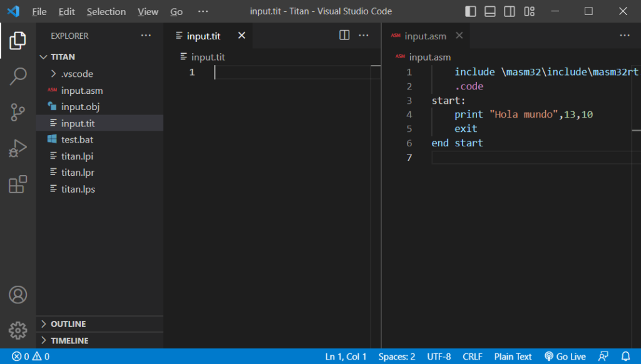Viewport: 641px width, 364px height.
Task: Open input.obj in the Explorer
Action: pos(100,106)
